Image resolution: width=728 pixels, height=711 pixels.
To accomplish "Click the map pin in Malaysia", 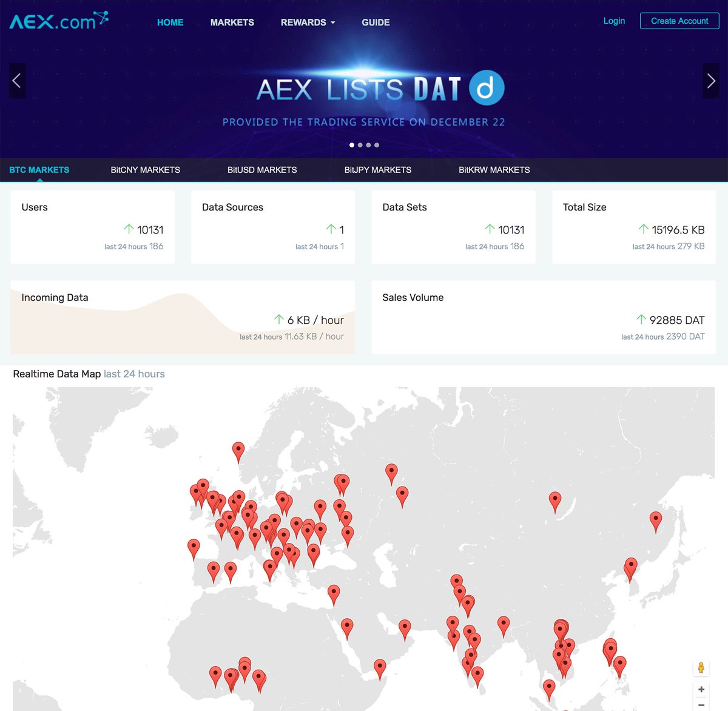I will click(549, 690).
